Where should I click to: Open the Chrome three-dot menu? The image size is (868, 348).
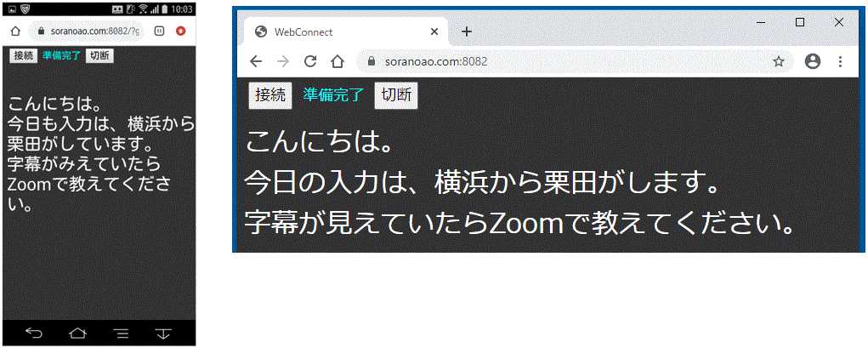click(840, 61)
